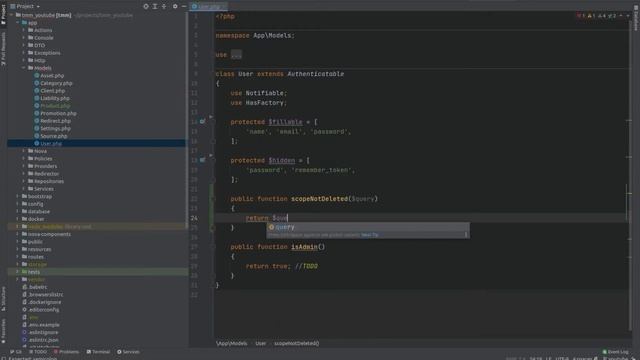Expand the Policies folder
This screenshot has height=360, width=640.
click(x=24, y=158)
